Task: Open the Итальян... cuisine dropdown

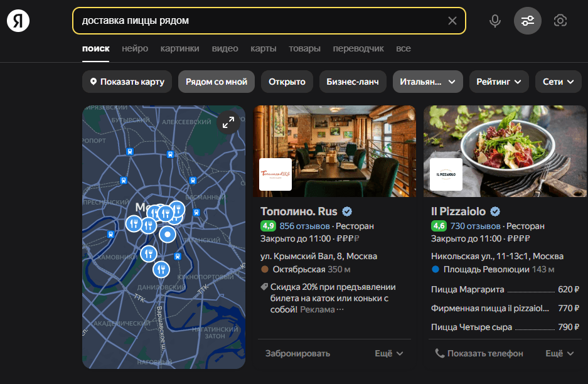Action: tap(428, 82)
